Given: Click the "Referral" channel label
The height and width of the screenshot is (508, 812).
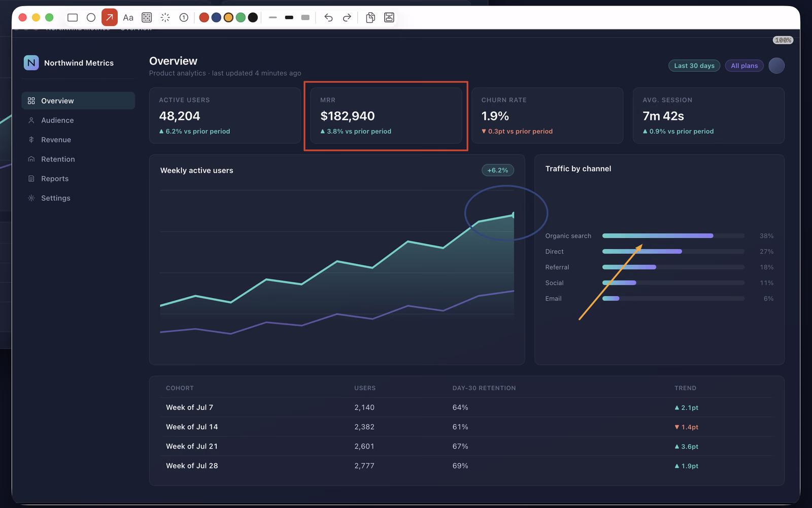Looking at the screenshot, I should (x=557, y=267).
